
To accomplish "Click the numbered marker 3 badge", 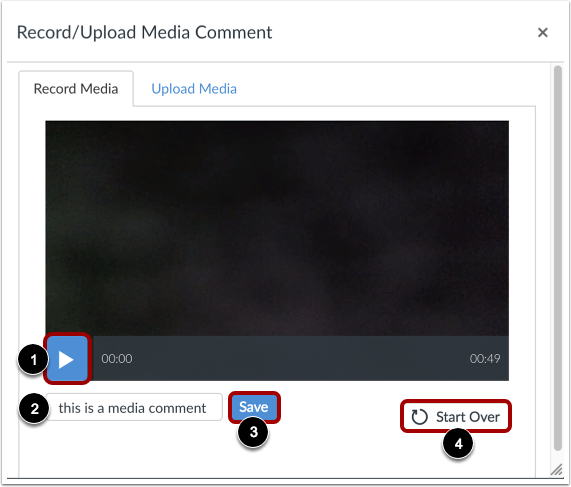I will tap(253, 432).
